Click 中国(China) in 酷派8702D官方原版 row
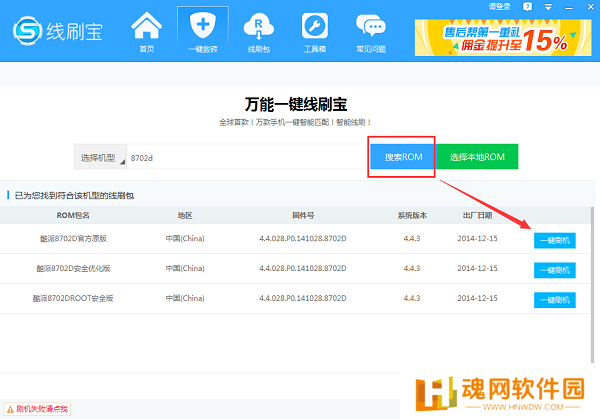The image size is (600, 419). tap(185, 238)
